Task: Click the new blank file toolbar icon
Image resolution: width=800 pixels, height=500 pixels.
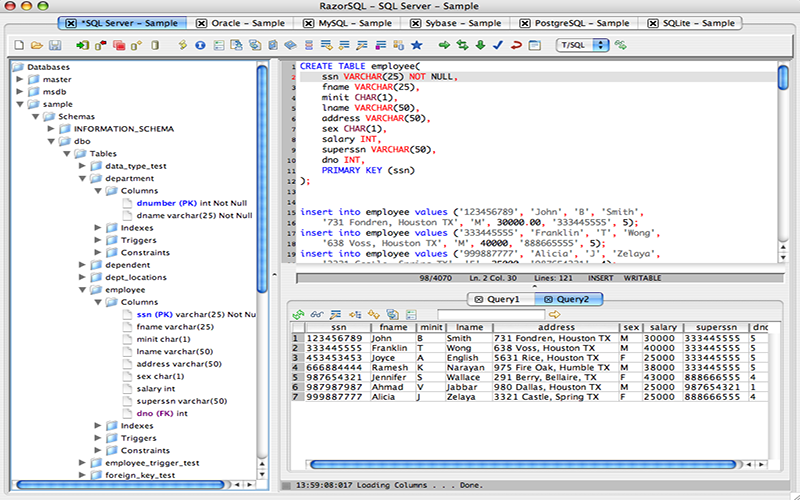Action: pyautogui.click(x=19, y=45)
